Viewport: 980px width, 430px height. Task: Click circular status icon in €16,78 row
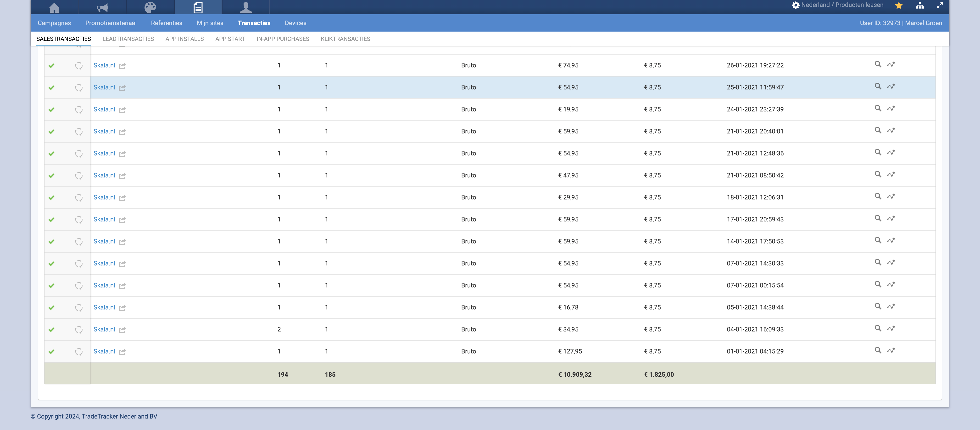click(79, 308)
